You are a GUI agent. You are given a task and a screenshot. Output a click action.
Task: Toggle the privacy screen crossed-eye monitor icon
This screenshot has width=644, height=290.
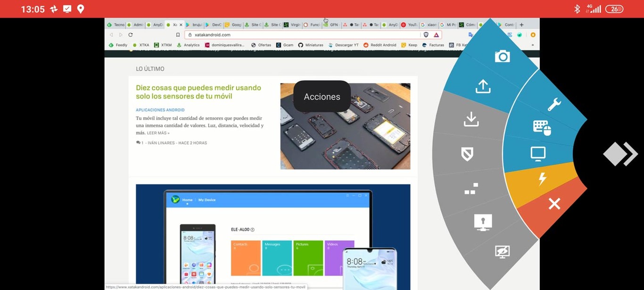(502, 252)
